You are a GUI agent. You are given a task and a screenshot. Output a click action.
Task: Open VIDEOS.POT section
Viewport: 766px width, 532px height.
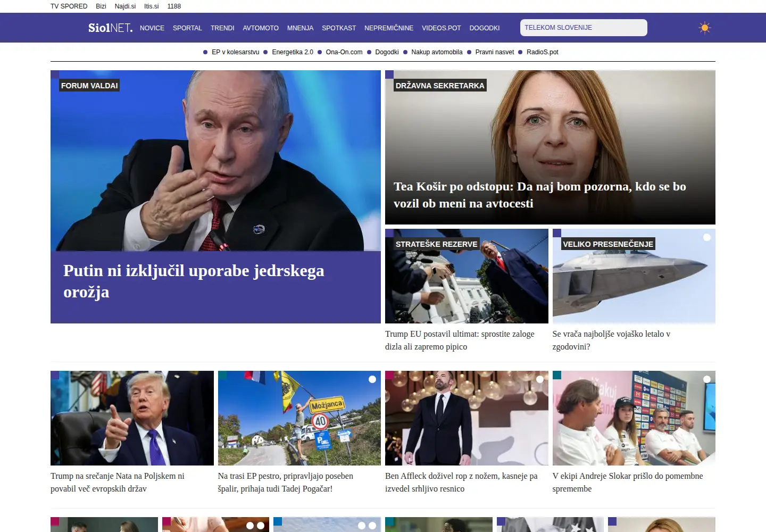(442, 28)
